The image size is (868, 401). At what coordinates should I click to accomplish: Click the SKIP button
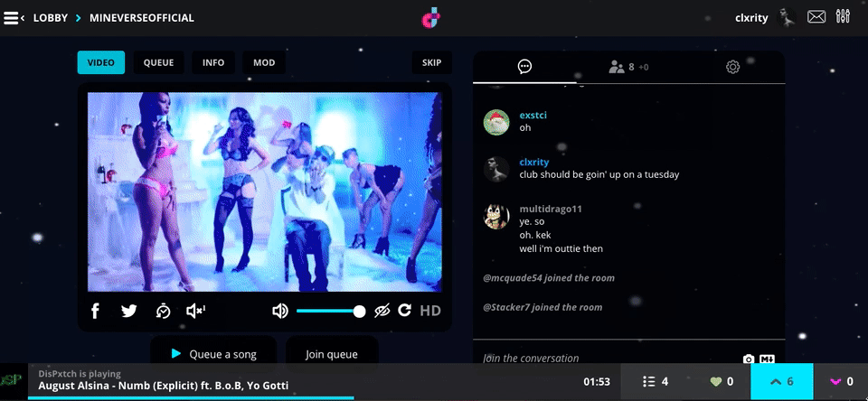coord(432,62)
